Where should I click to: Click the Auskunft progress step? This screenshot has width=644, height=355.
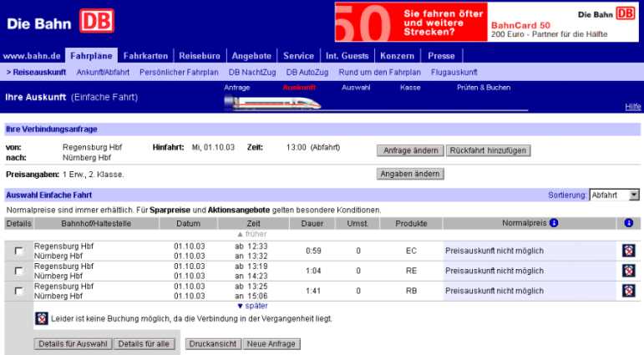[299, 88]
